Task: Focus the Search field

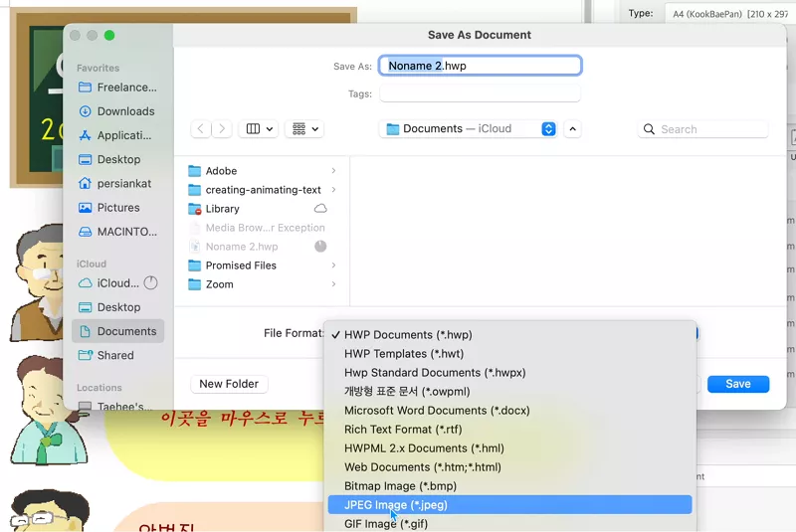Action: click(703, 129)
